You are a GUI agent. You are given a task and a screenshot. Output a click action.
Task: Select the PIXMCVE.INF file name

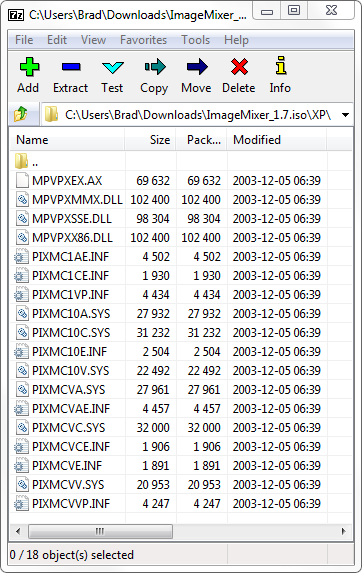click(67, 465)
